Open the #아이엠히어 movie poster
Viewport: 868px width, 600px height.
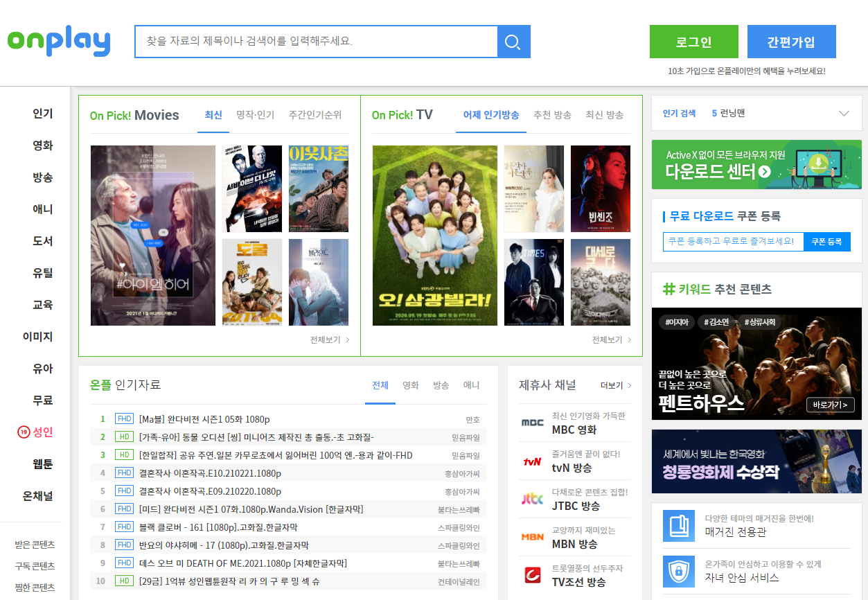point(153,236)
